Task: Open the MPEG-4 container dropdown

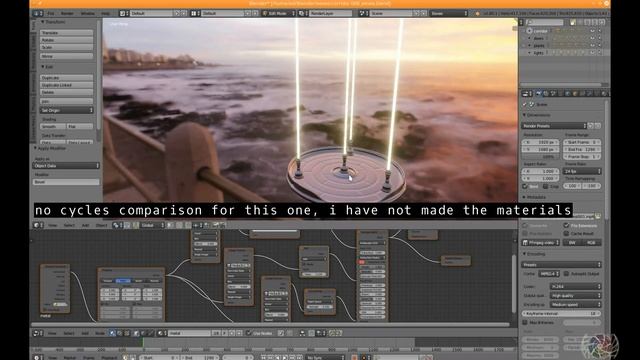Action: tap(549, 274)
